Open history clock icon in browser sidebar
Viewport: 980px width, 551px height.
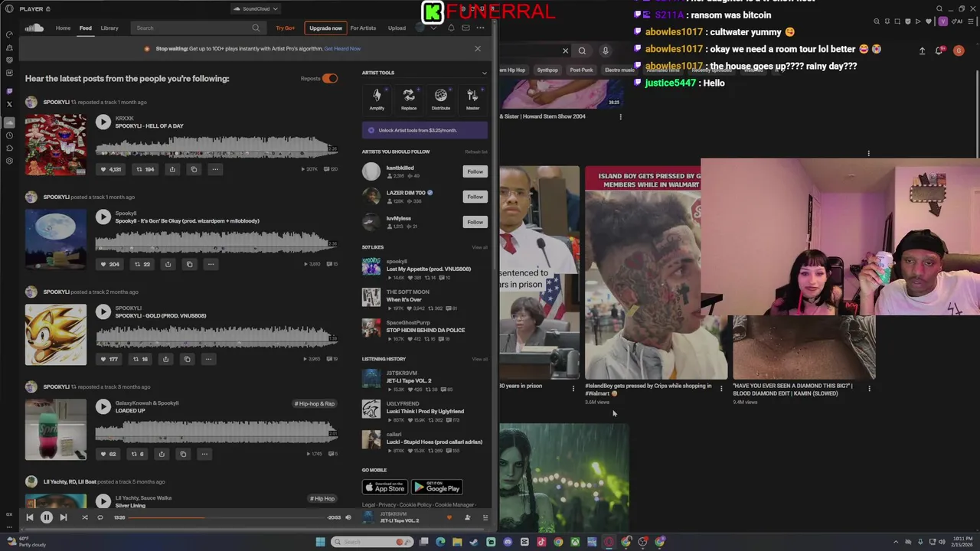9,135
